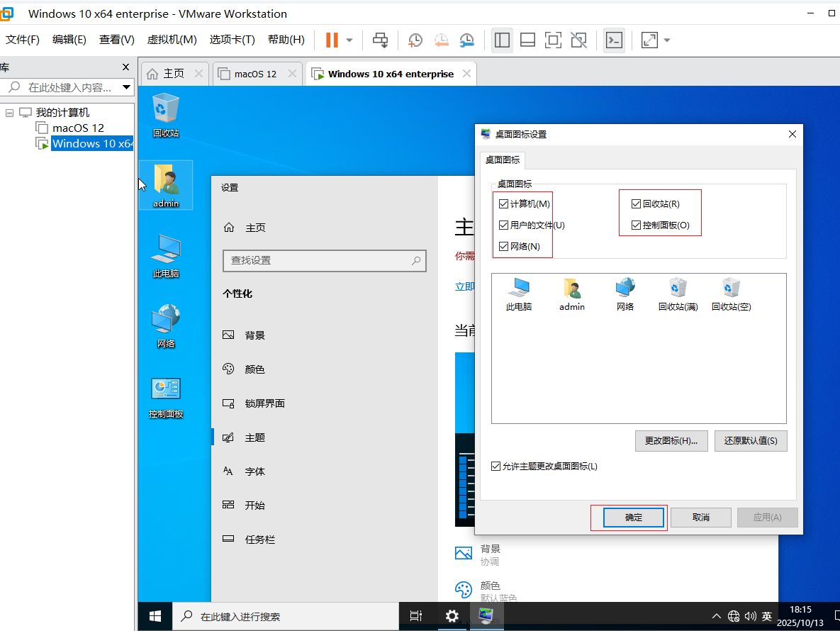Uncheck 允许主题更改桌面图标 checkbox
The height and width of the screenshot is (631, 840).
click(x=495, y=467)
